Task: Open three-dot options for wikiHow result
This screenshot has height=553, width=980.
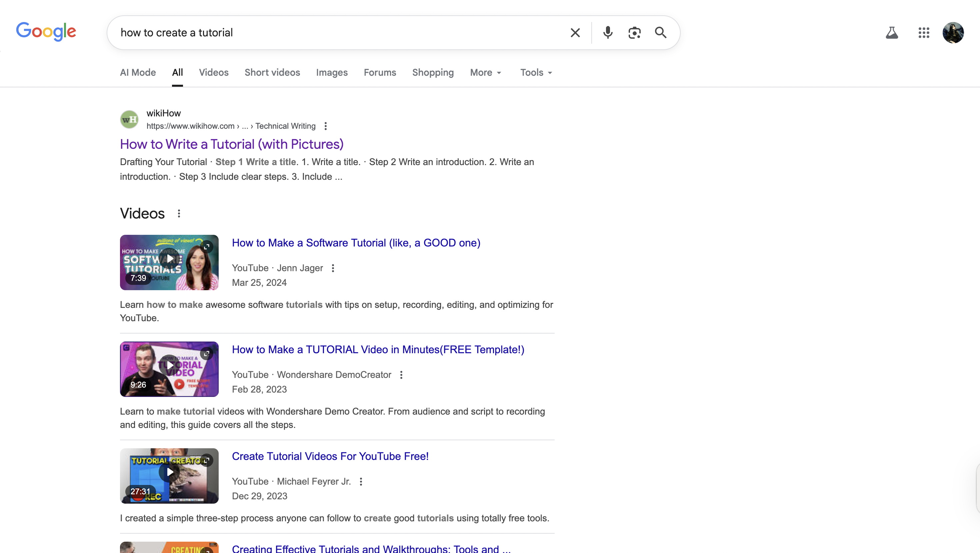Action: [326, 126]
